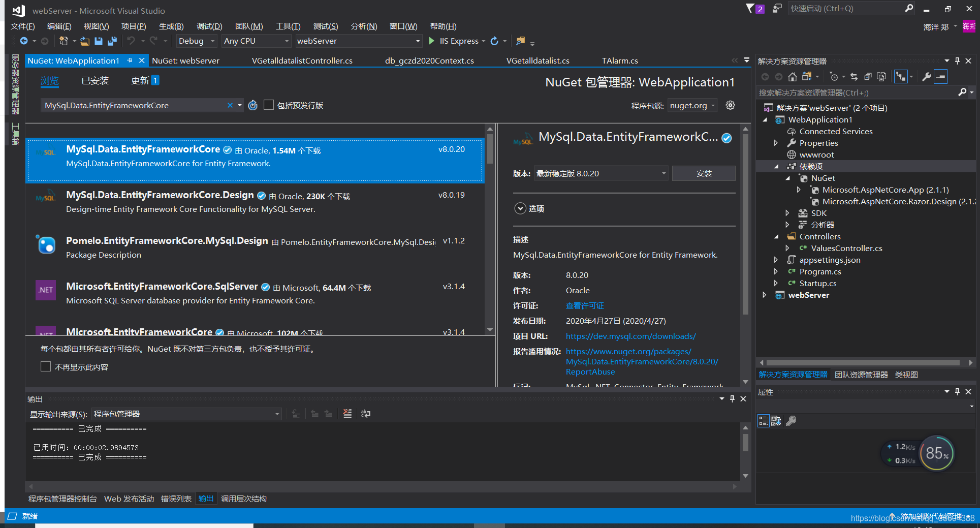Collapse the WebApplication1 project node
The width and height of the screenshot is (980, 528).
pos(766,120)
